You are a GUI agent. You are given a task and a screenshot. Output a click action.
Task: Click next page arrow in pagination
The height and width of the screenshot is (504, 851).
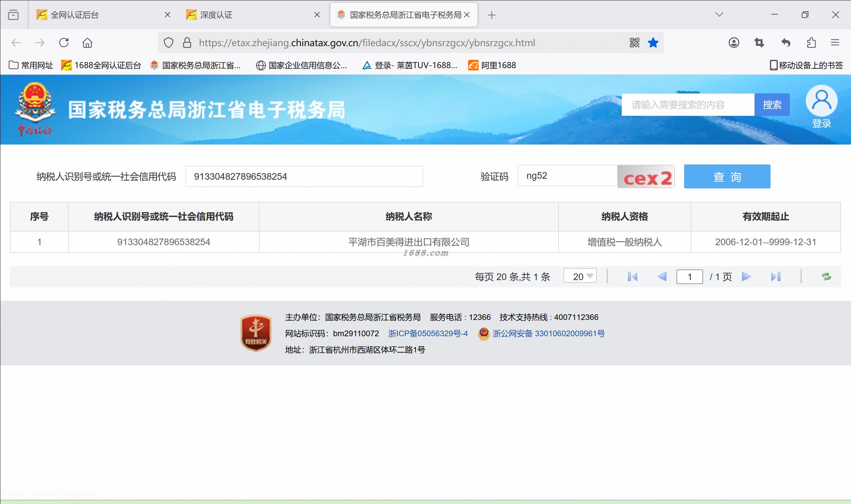[x=746, y=276]
